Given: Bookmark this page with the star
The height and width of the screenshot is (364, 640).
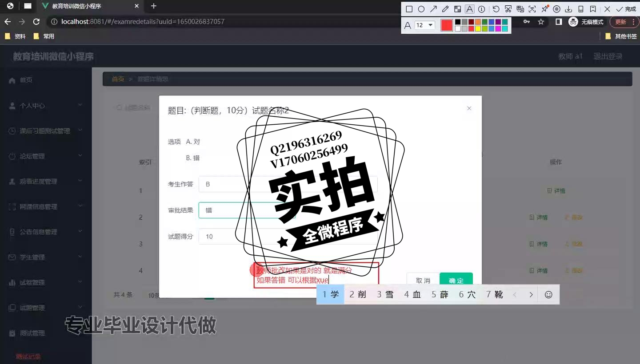Looking at the screenshot, I should tap(541, 22).
